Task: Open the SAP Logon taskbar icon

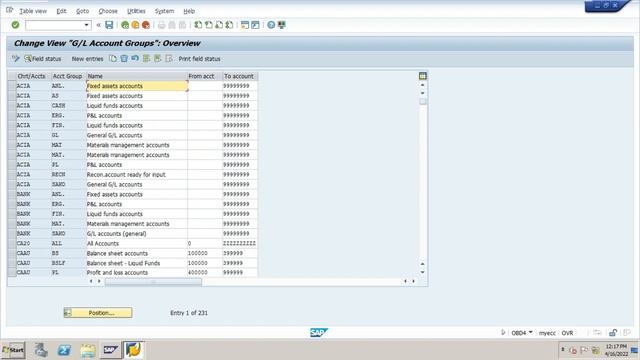Action: [x=111, y=350]
